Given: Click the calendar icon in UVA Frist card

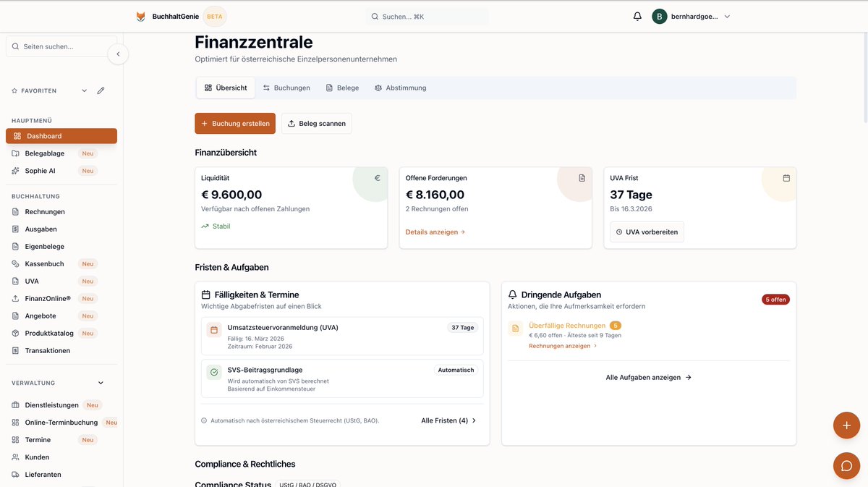Looking at the screenshot, I should [x=786, y=178].
